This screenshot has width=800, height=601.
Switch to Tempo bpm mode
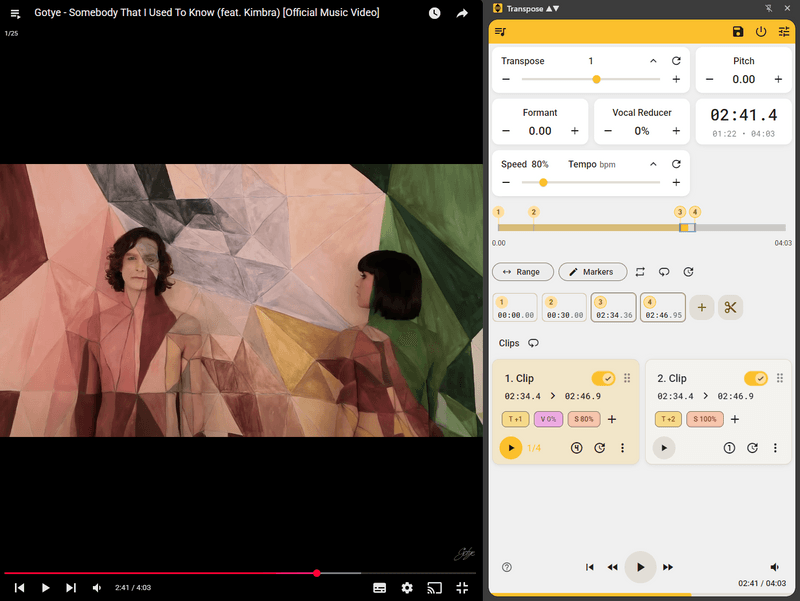point(592,164)
